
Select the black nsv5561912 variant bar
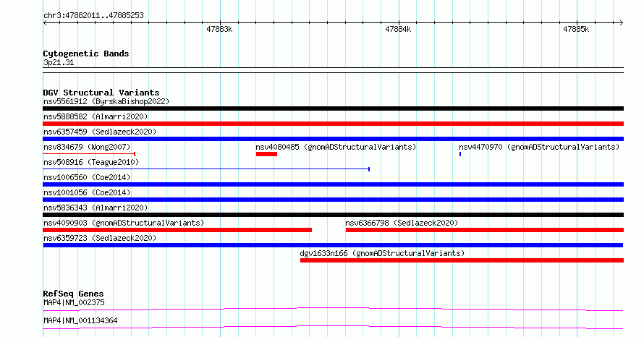point(333,108)
